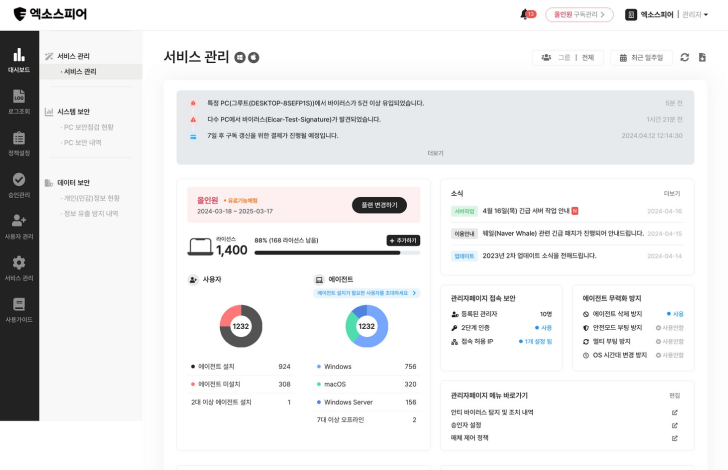Click the 추가하기 license button
Screen dimensions: 728x470
point(403,240)
